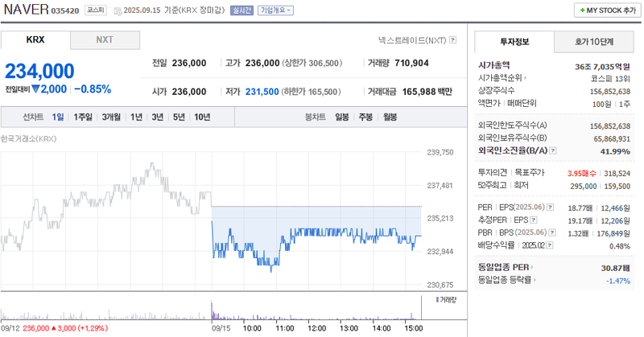The height and width of the screenshot is (337, 644).
Task: Click the help icon next to BPS(2025.06)
Action: (x=552, y=232)
